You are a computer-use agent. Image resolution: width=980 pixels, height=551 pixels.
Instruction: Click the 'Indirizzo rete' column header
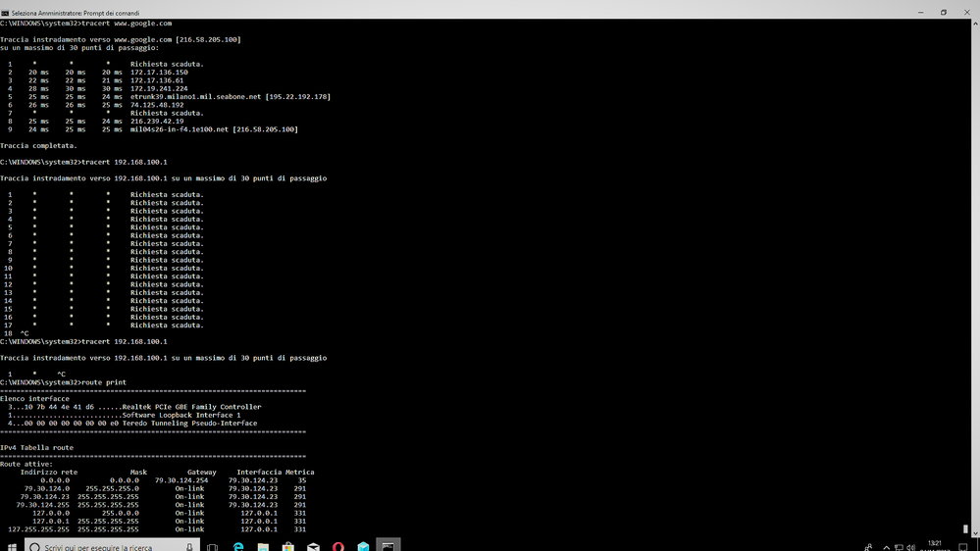tap(49, 473)
